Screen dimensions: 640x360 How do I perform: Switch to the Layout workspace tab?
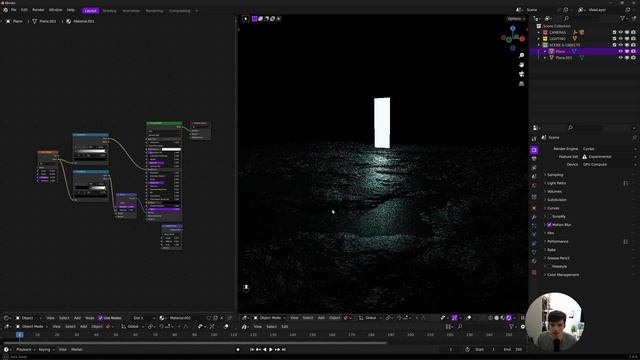[x=90, y=11]
